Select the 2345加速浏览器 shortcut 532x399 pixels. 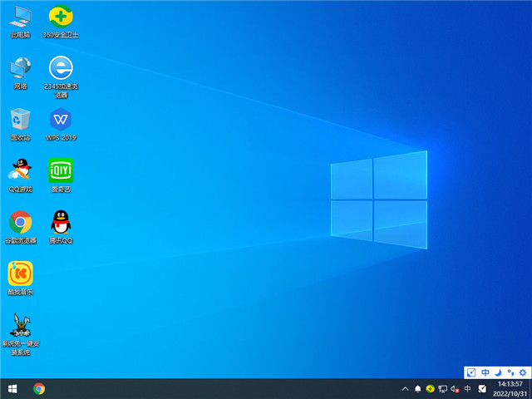point(60,68)
